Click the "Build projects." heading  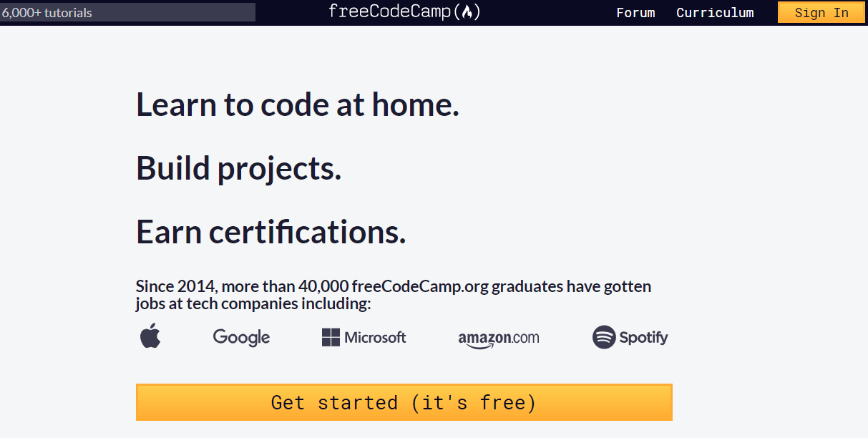coord(238,168)
